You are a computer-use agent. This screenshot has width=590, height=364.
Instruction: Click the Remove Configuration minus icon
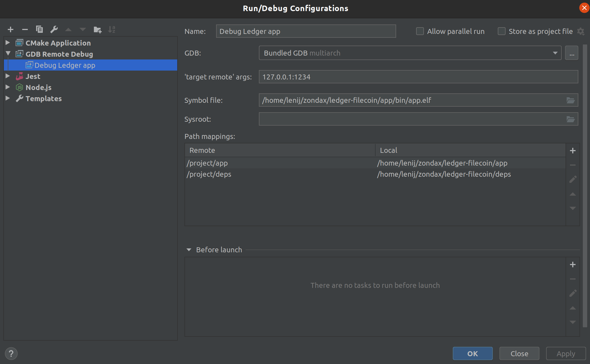[25, 29]
